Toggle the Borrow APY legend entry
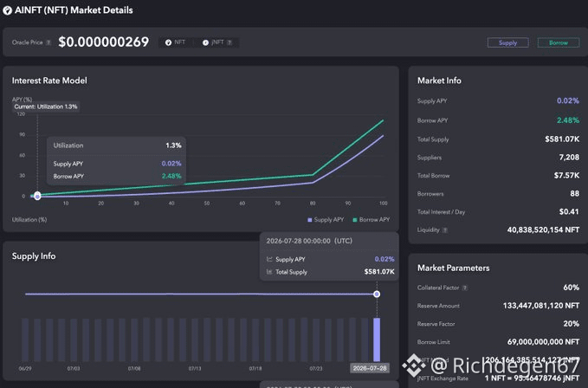588x388 pixels. (372, 220)
